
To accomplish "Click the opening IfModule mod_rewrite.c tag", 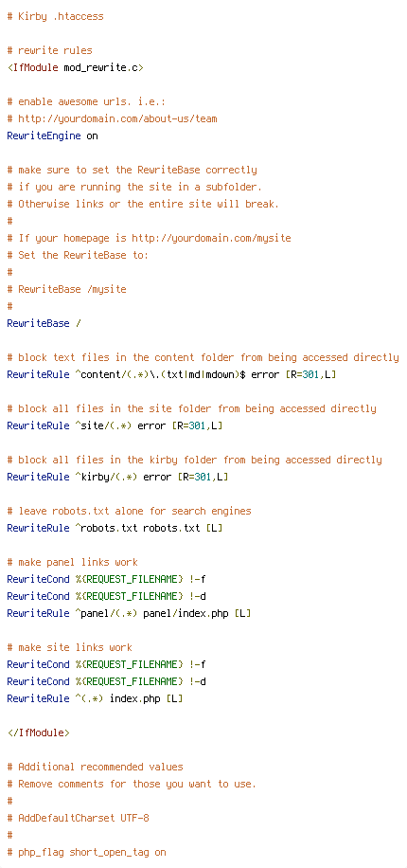I will click(x=75, y=67).
